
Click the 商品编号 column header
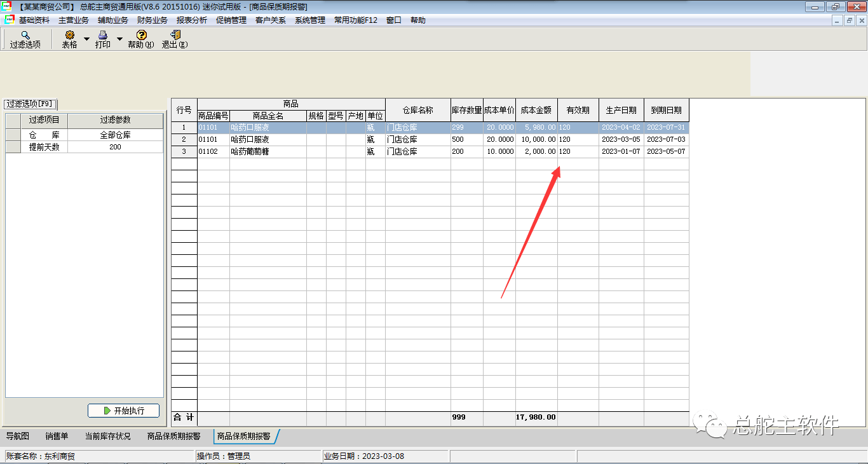[214, 116]
